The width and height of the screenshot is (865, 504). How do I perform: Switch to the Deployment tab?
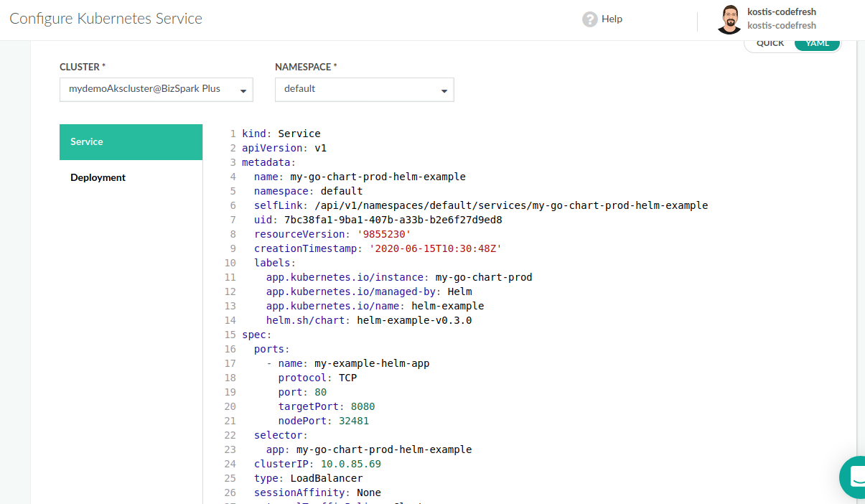(98, 177)
